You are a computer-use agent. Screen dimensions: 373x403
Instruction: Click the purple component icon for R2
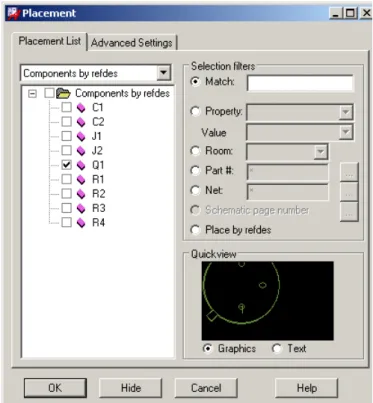[81, 194]
